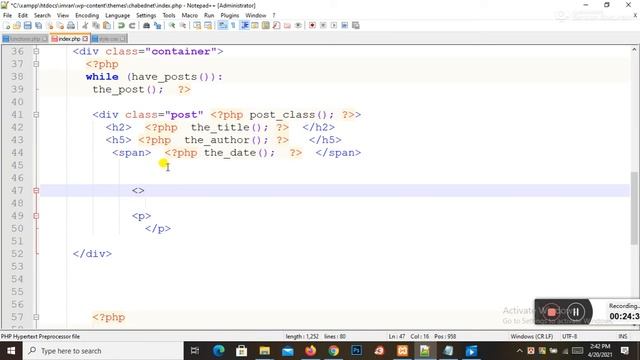Collapse the fold marker on line 57
640x360 pixels.
pyautogui.click(x=36, y=317)
